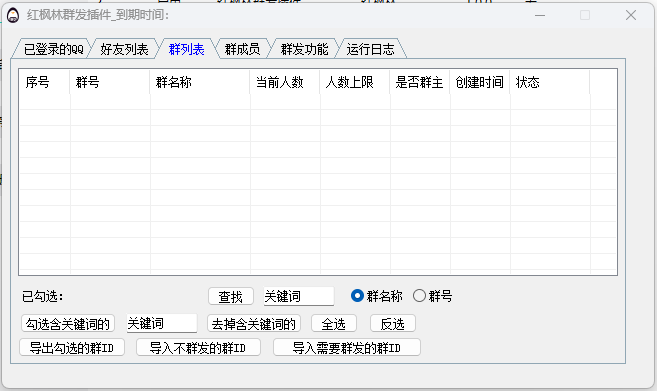Click the 导出勾选的群ID button
The image size is (657, 391).
click(x=72, y=347)
